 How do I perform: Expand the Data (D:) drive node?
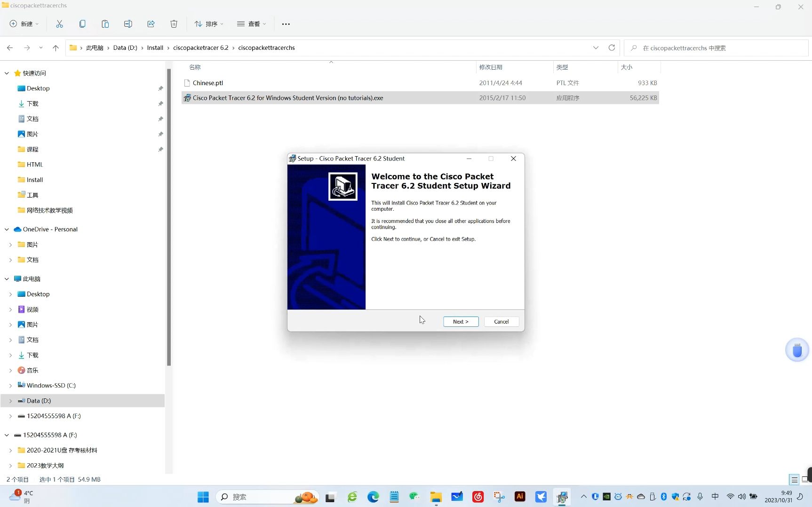pos(10,401)
